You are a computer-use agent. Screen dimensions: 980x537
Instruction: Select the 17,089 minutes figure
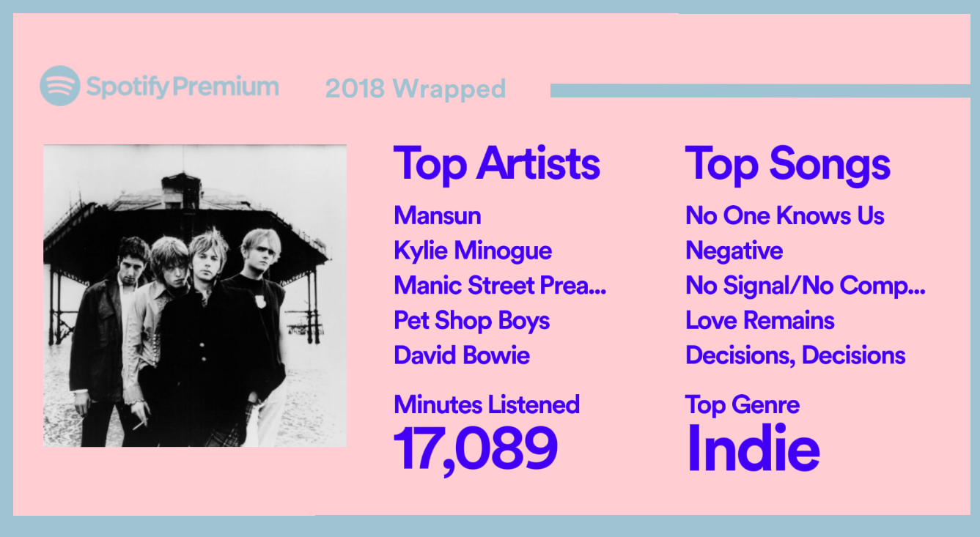tap(476, 448)
